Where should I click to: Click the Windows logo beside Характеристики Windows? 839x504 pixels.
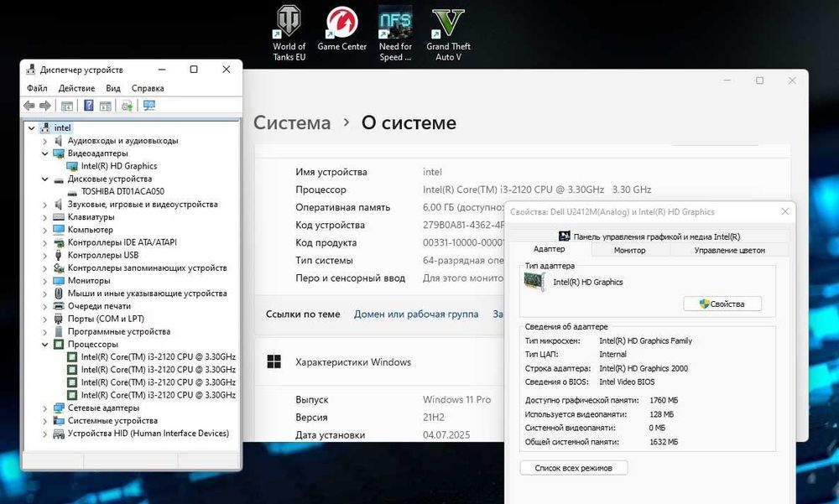tap(274, 361)
